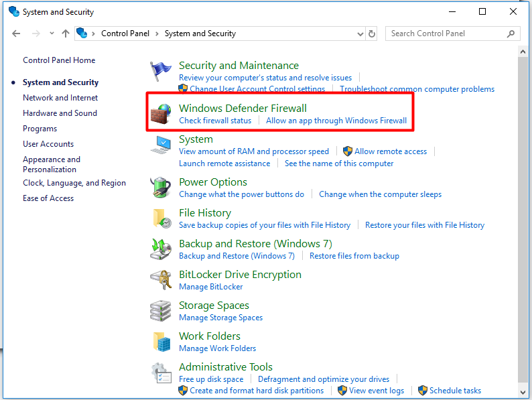Click the File History folder clock icon
The image size is (532, 400).
[162, 218]
